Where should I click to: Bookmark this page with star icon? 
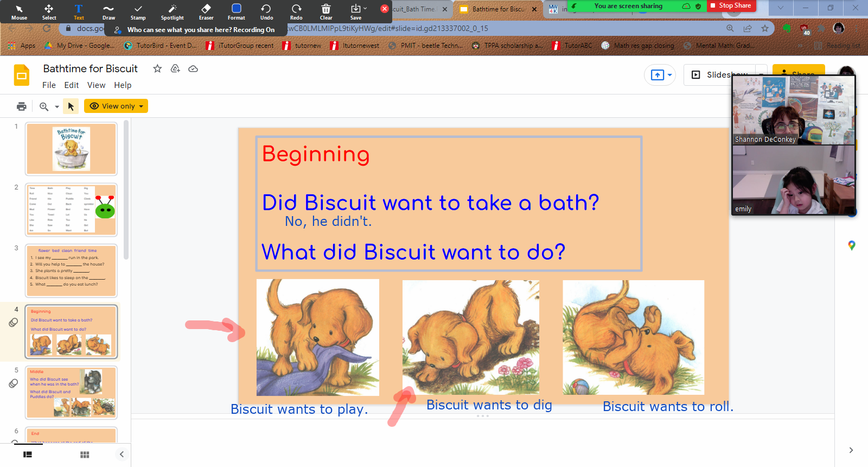pyautogui.click(x=765, y=28)
